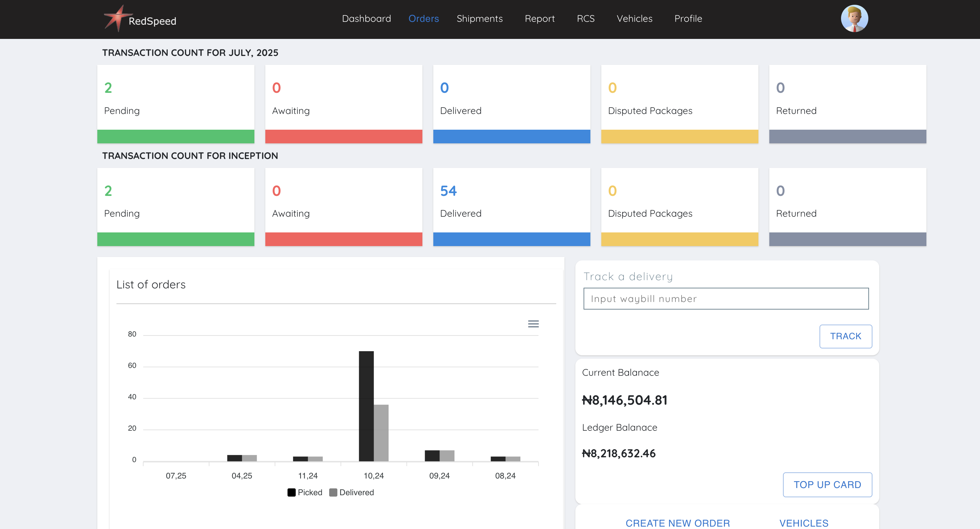980x529 pixels.
Task: Select the Report navigation item
Action: coord(540,19)
